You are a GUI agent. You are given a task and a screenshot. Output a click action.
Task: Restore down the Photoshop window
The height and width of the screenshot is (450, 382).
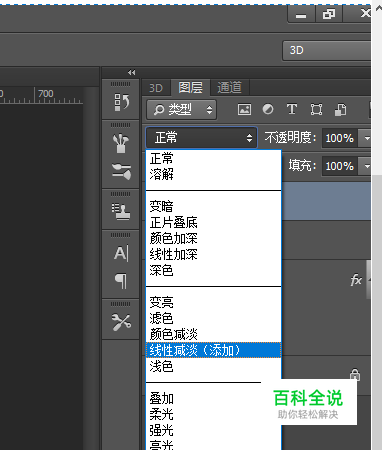click(329, 14)
